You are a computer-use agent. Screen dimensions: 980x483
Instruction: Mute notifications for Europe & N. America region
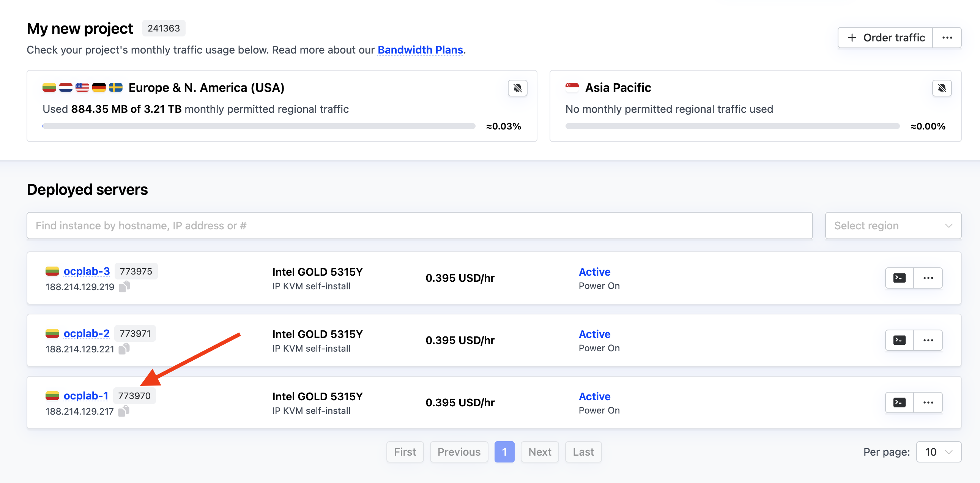coord(517,88)
